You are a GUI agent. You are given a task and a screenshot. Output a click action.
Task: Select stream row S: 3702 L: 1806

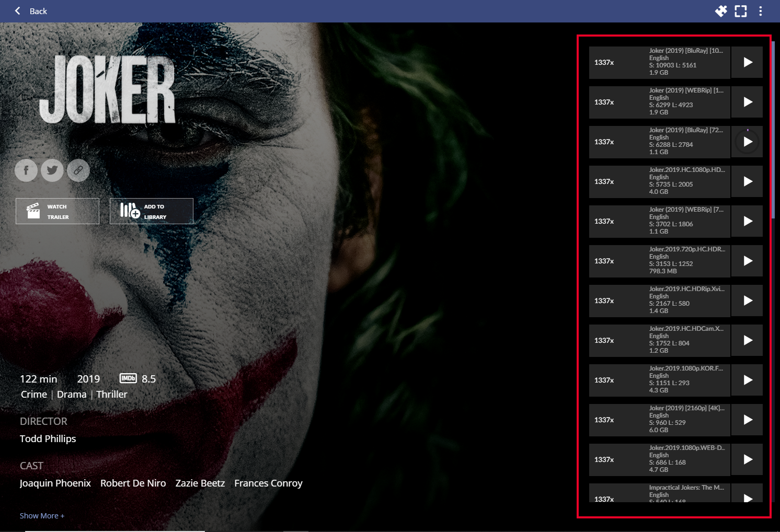coord(660,221)
